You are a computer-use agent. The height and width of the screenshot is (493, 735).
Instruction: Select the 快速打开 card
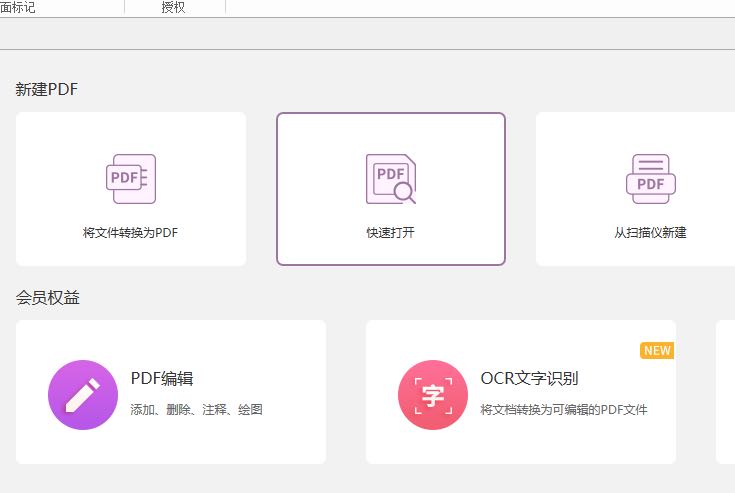coord(390,189)
